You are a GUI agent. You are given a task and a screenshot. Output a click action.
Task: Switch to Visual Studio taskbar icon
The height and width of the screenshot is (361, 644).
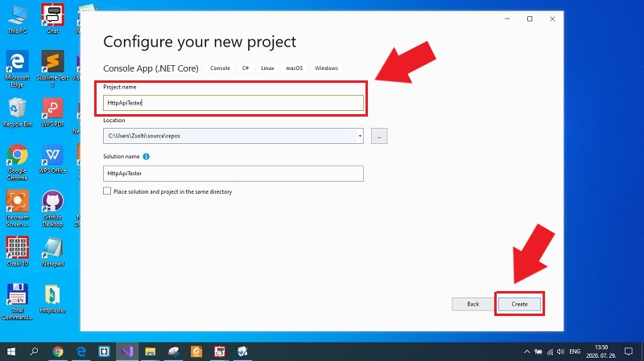[127, 351]
